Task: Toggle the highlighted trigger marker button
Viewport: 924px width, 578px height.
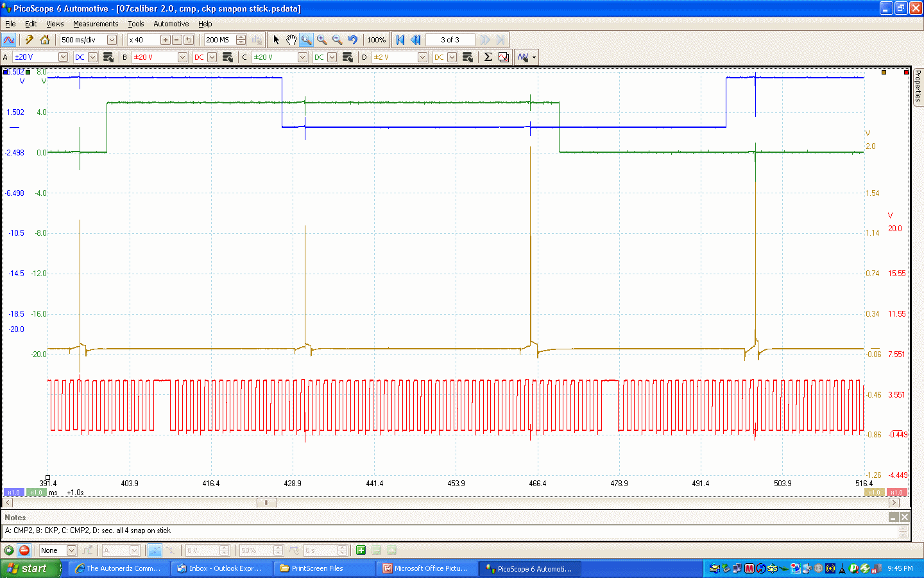Action: 155,550
